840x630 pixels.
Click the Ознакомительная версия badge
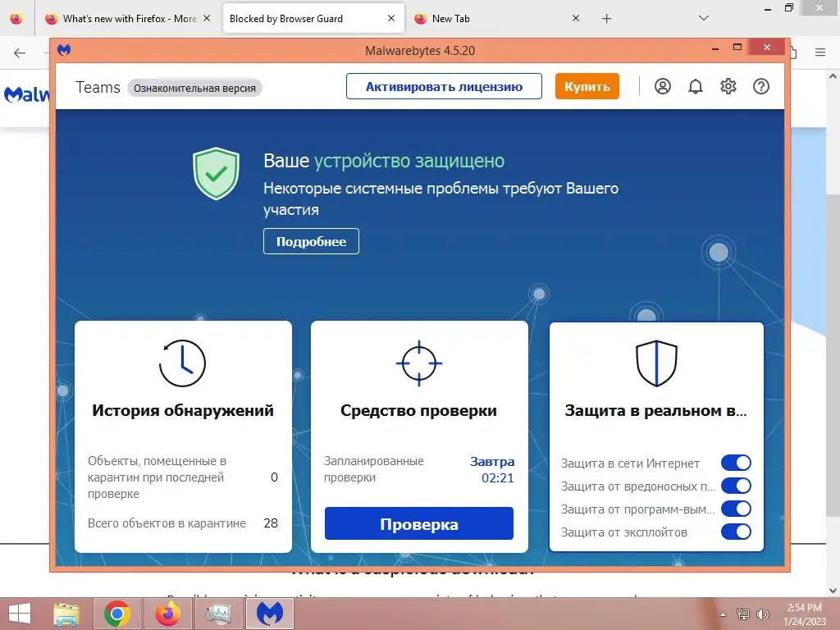(x=194, y=88)
